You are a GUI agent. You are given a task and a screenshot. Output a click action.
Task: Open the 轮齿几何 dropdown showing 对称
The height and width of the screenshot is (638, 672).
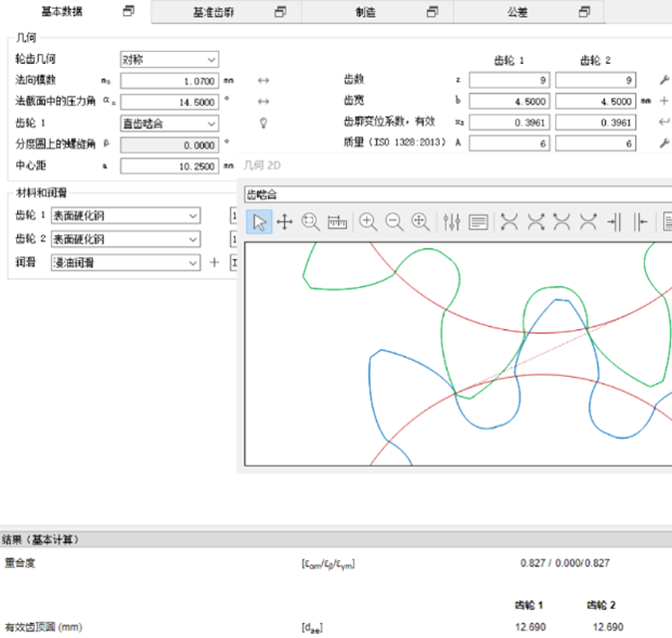[x=168, y=60]
